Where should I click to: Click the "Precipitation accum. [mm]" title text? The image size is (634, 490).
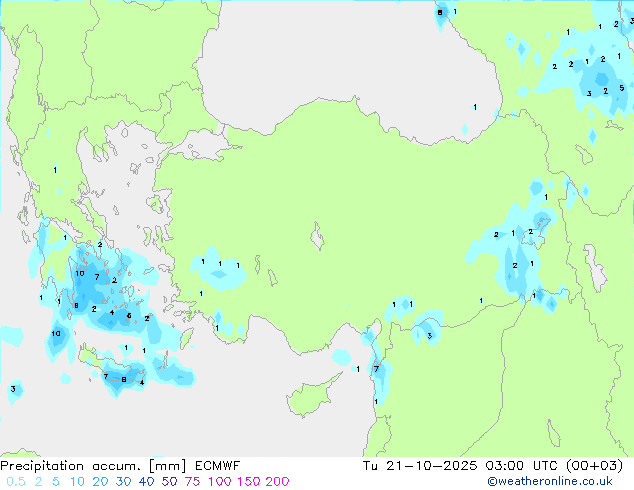93,466
